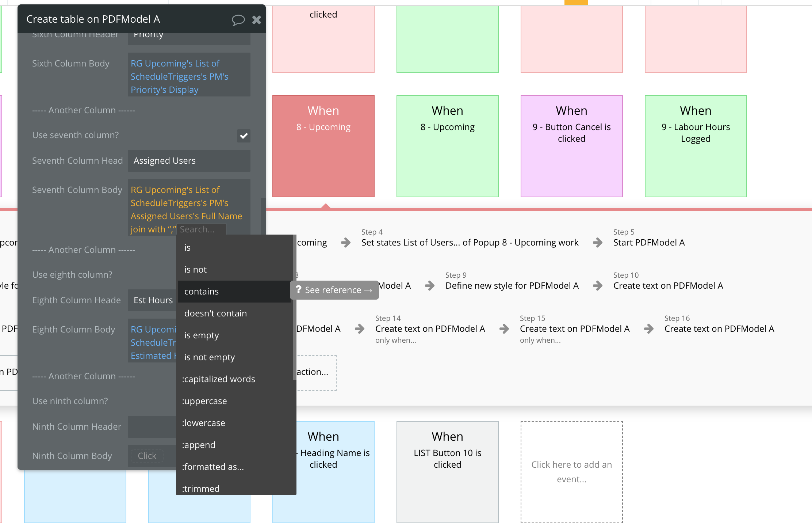Click arrow between Step 4 and Step 5
The height and width of the screenshot is (532, 812).
598,243
